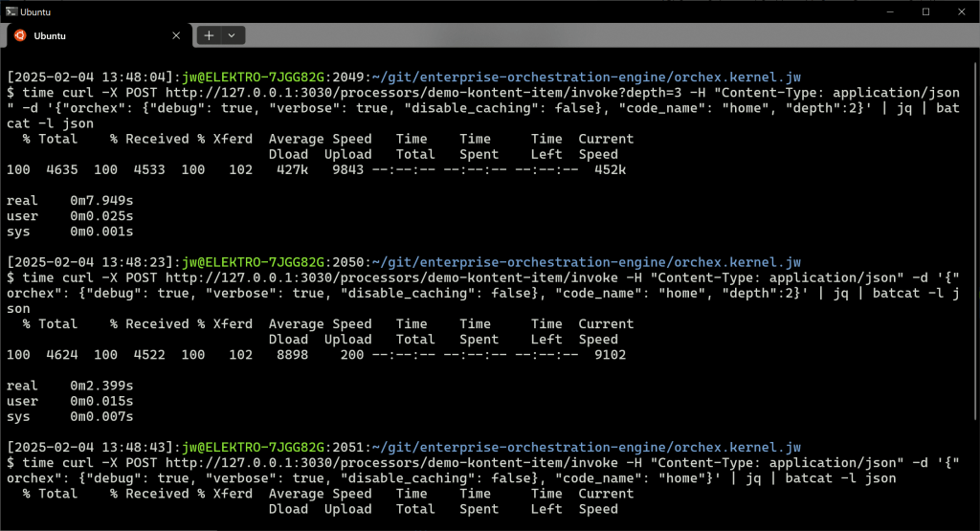Image resolution: width=980 pixels, height=531 pixels.
Task: Click the empty tab bar area right of dropdown
Action: click(574, 35)
